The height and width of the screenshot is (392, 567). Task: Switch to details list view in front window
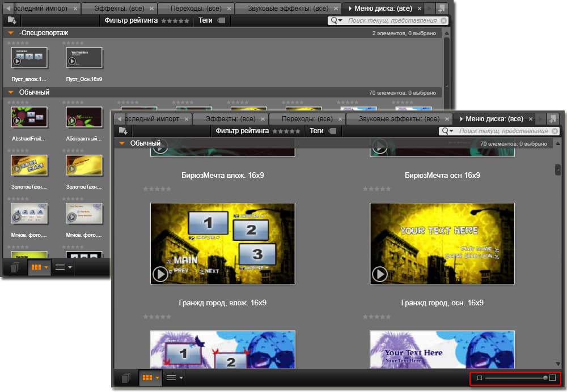click(x=171, y=378)
